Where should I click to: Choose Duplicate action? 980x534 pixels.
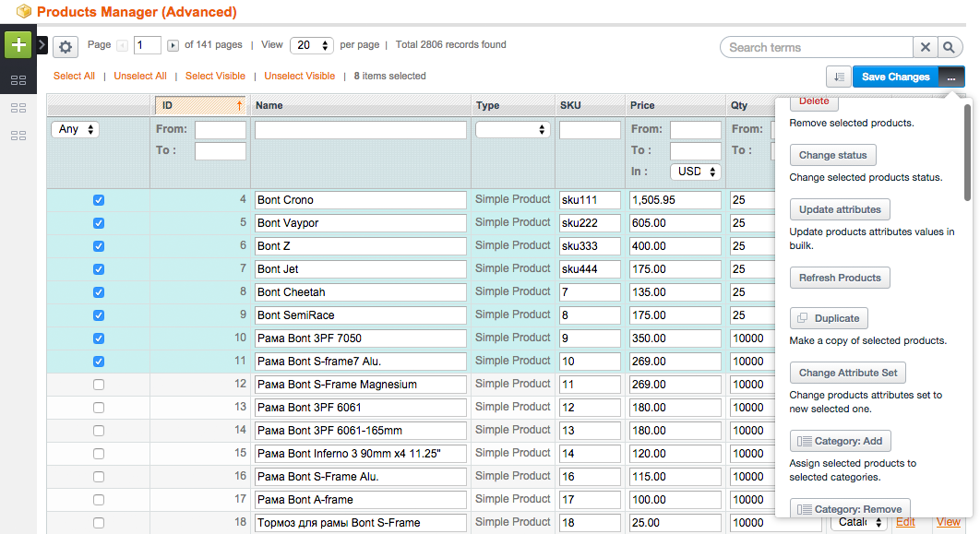[829, 318]
